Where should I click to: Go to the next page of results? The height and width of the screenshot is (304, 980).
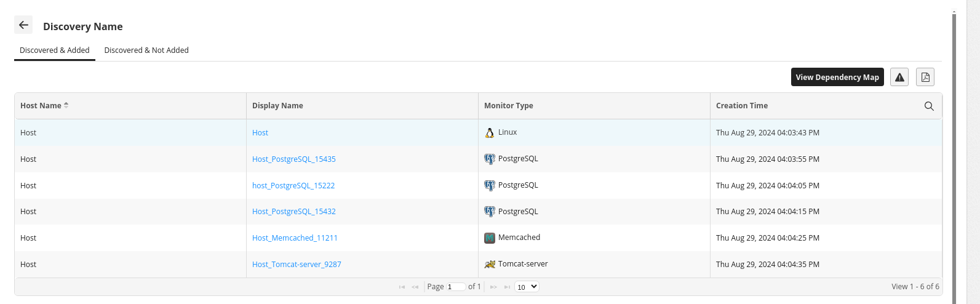(493, 287)
